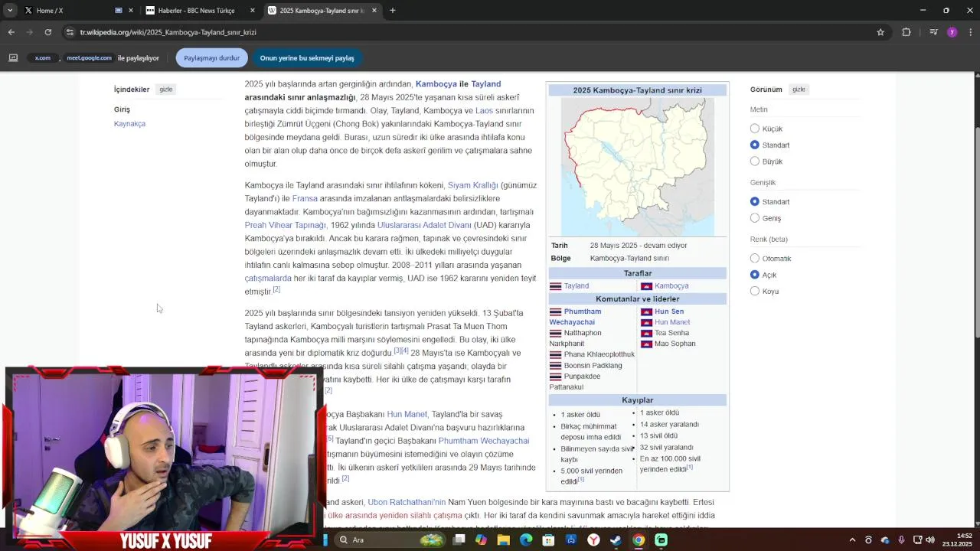The image size is (980, 551).
Task: Open the Laos link
Action: 484,111
